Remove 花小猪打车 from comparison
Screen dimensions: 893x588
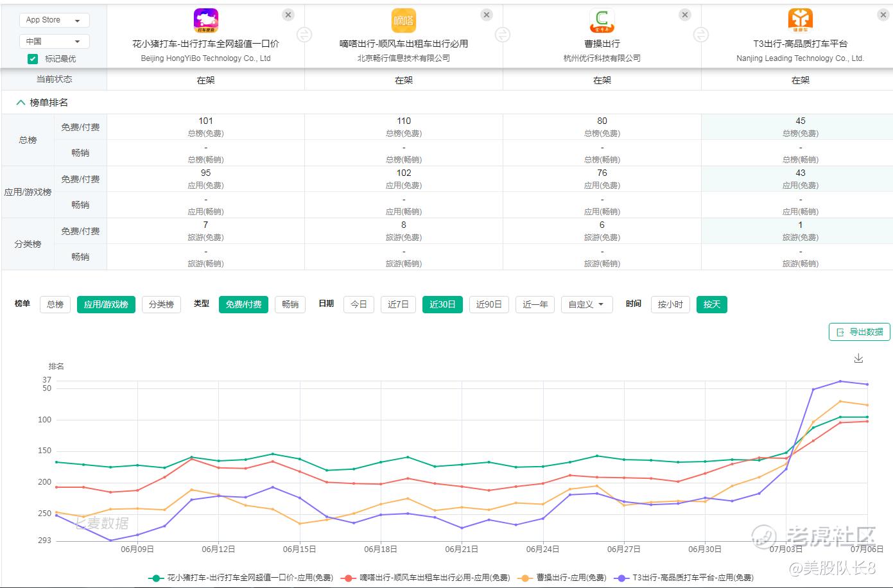tap(288, 15)
